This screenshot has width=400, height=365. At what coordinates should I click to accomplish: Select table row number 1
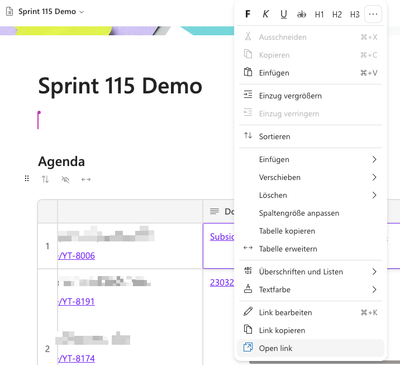click(x=47, y=246)
